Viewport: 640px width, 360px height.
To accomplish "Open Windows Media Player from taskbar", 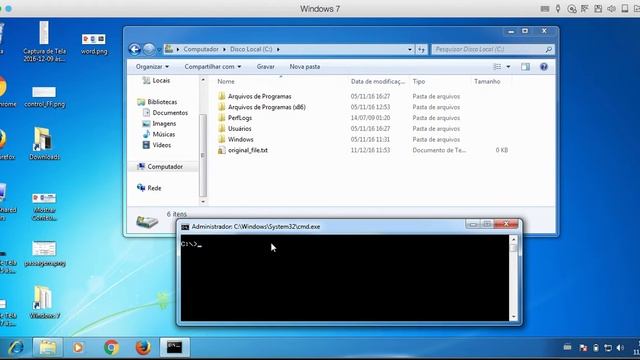I will (x=78, y=347).
